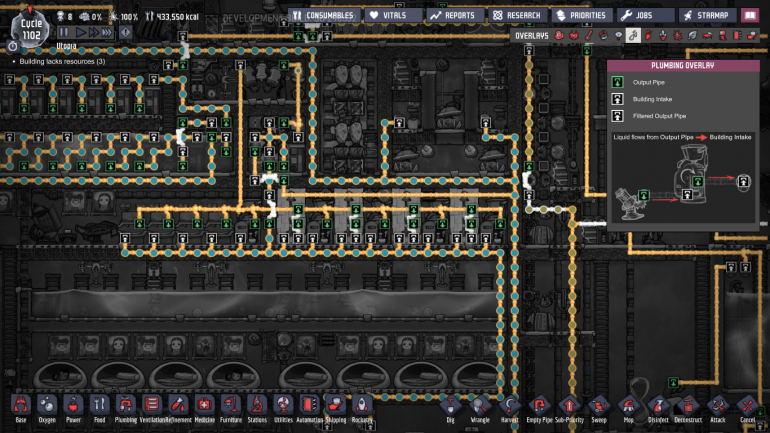This screenshot has height=433, width=770.
Task: Open the Priorities menu
Action: [x=582, y=15]
